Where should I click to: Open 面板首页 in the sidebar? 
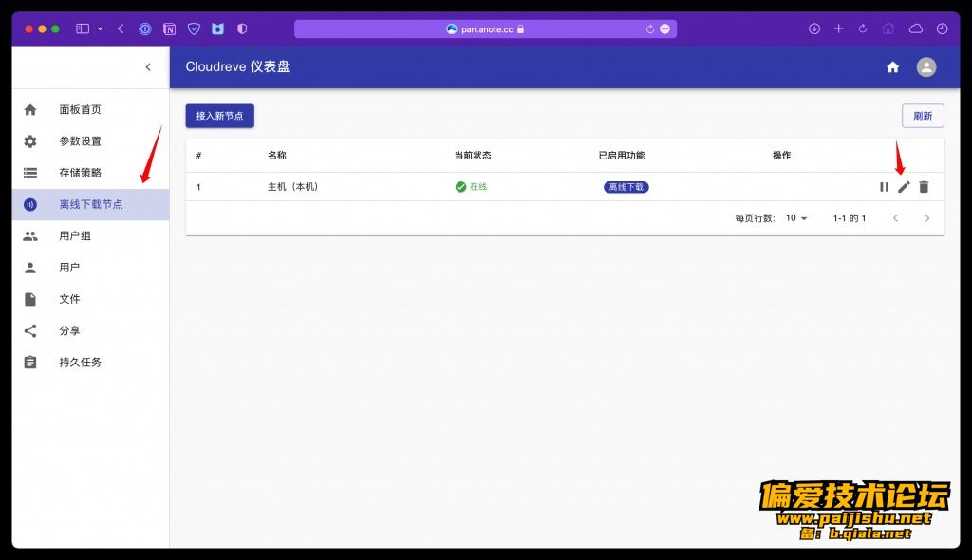(x=90, y=110)
